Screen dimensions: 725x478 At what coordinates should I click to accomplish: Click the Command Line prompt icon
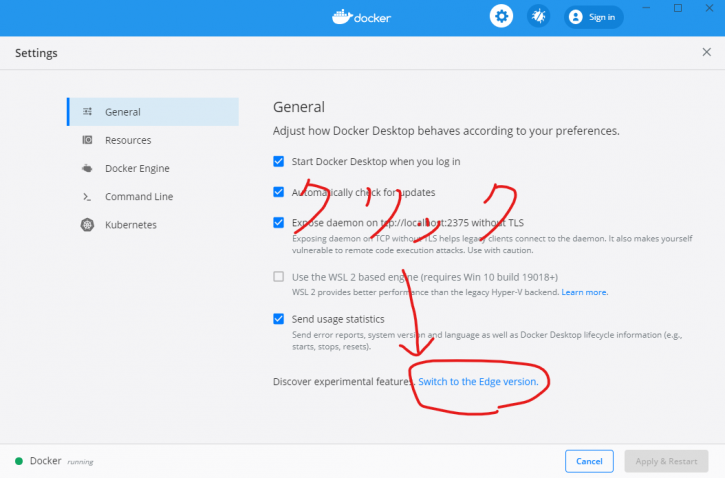[x=87, y=196]
